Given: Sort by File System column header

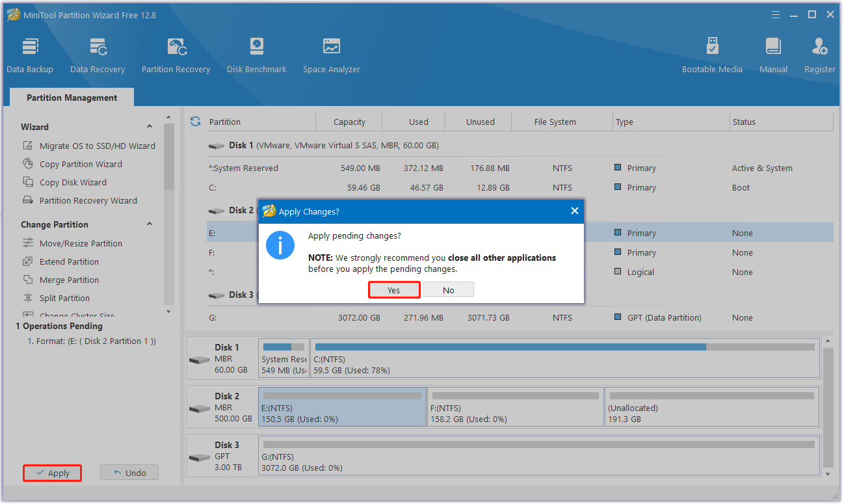Looking at the screenshot, I should (562, 122).
